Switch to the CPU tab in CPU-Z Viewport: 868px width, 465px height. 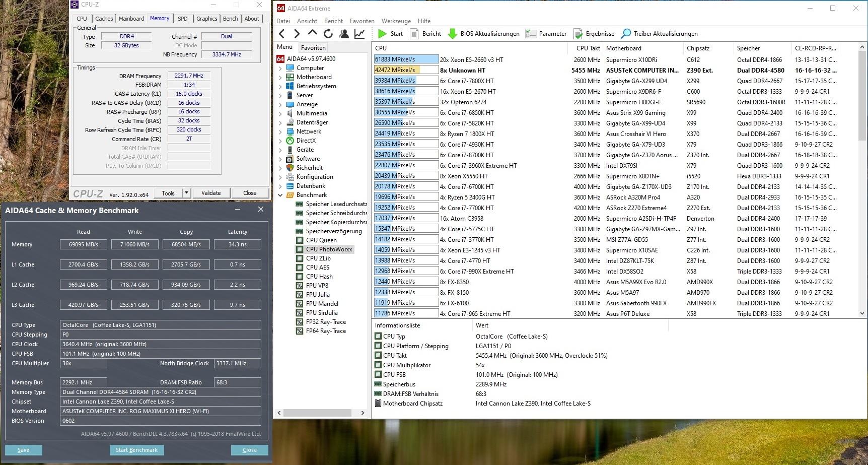[82, 19]
